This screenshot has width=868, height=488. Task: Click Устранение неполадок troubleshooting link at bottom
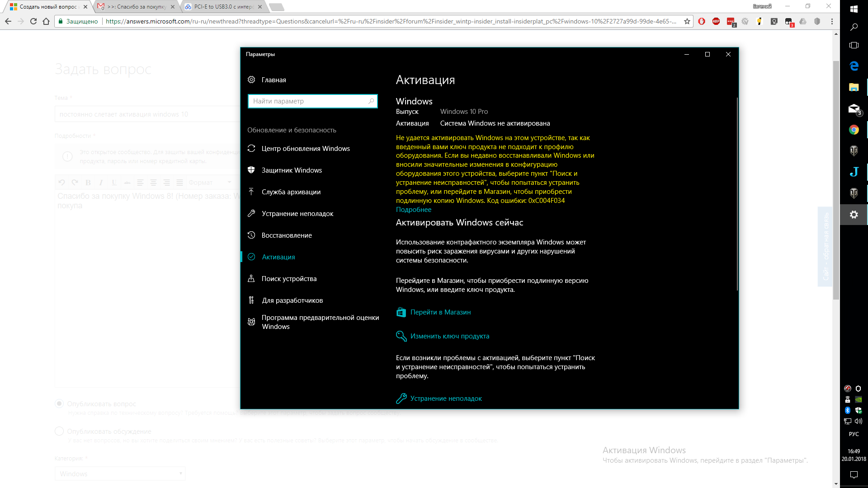coord(446,398)
